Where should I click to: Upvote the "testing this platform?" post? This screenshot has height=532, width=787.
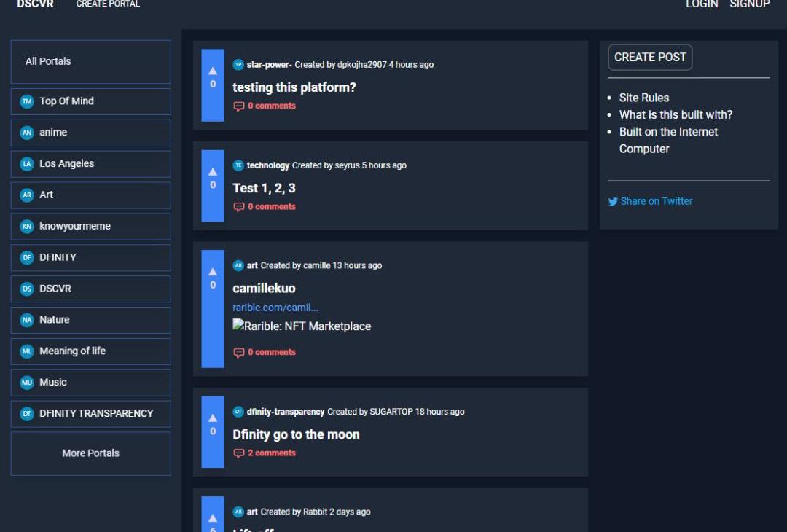point(213,71)
